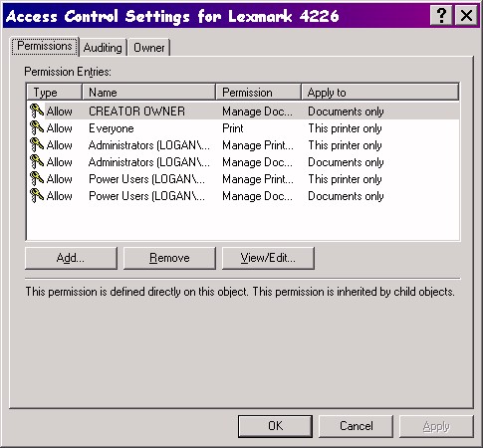Select the Permissions tab

(45, 46)
